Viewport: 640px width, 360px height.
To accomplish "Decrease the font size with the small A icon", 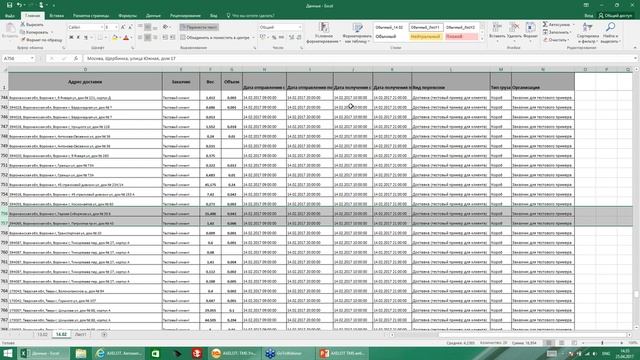I will pyautogui.click(x=130, y=27).
